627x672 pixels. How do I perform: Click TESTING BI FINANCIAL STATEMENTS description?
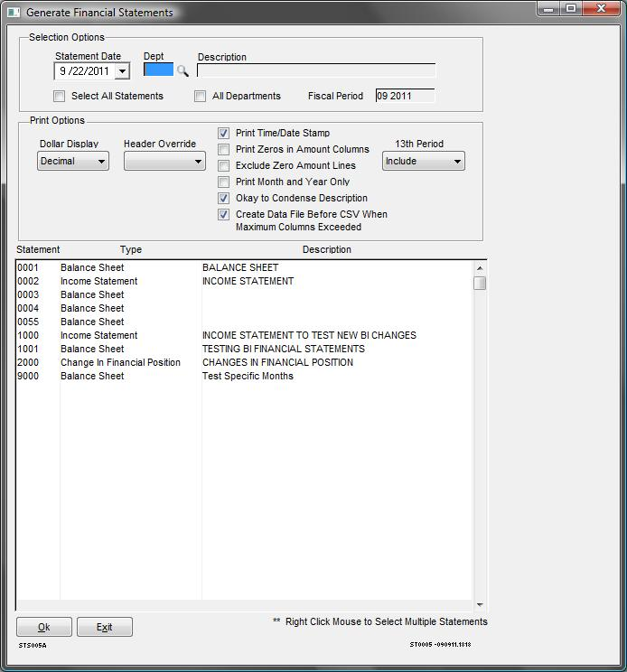(284, 349)
